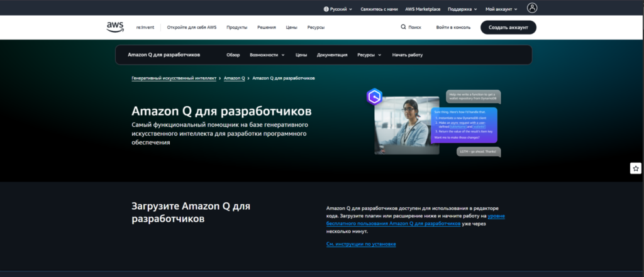Open the Amazon Q breadcrumb link

[234, 78]
